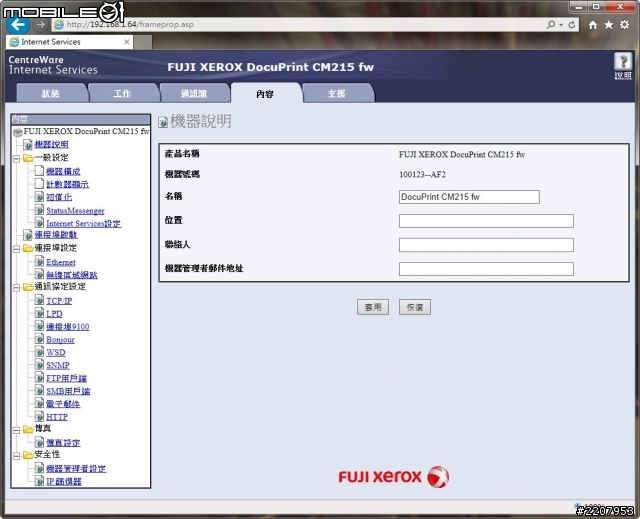Viewport: 640px width, 519px height.
Task: Click the 連接埠設定 folder icon
Action: [28, 248]
